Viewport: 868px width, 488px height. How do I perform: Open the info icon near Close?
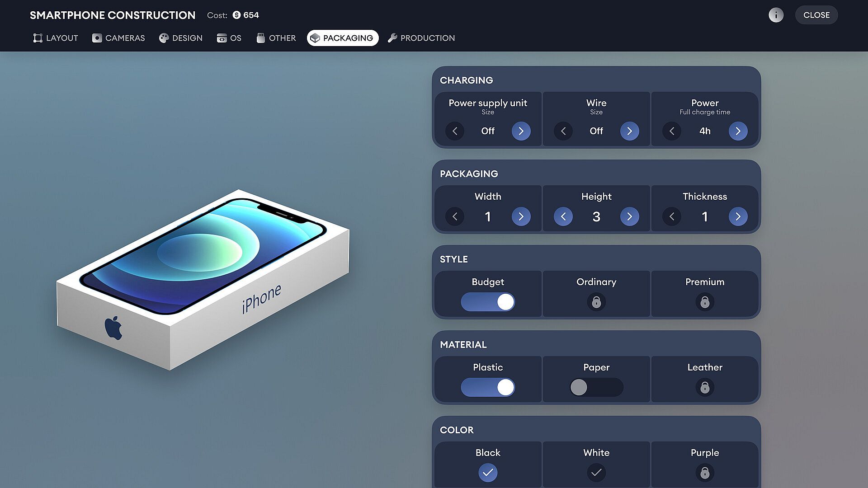click(776, 15)
